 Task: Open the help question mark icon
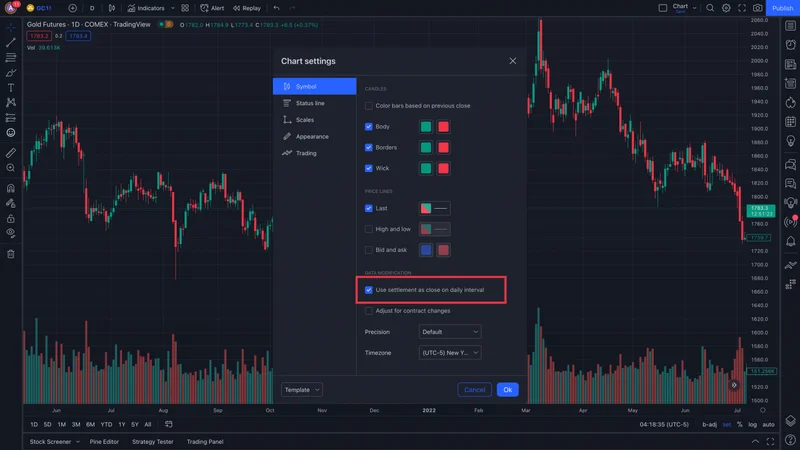pyautogui.click(x=790, y=439)
